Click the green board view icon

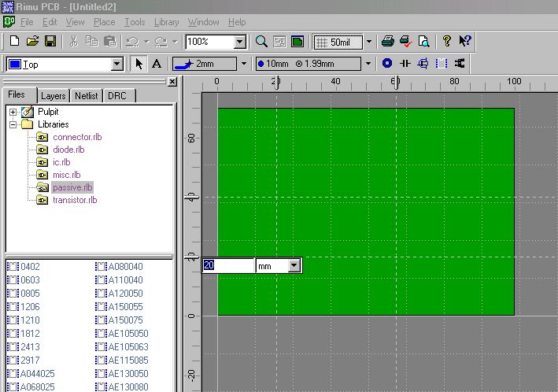pyautogui.click(x=297, y=42)
